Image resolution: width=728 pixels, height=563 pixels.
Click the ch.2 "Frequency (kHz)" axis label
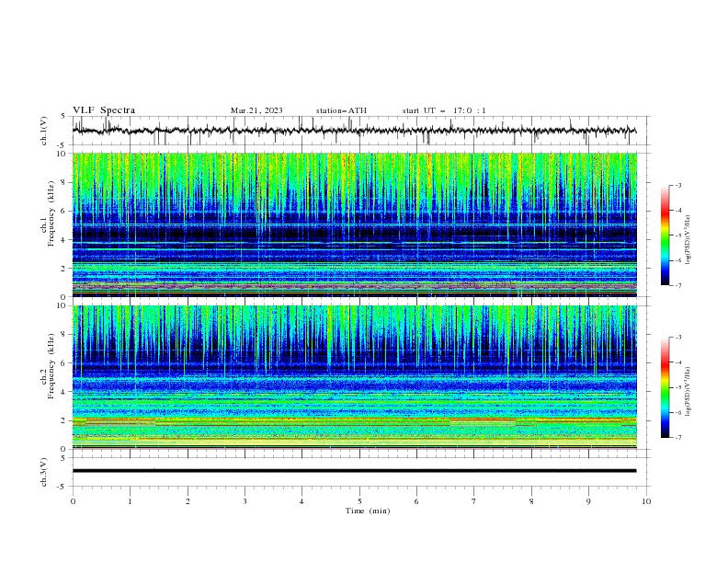click(x=51, y=365)
